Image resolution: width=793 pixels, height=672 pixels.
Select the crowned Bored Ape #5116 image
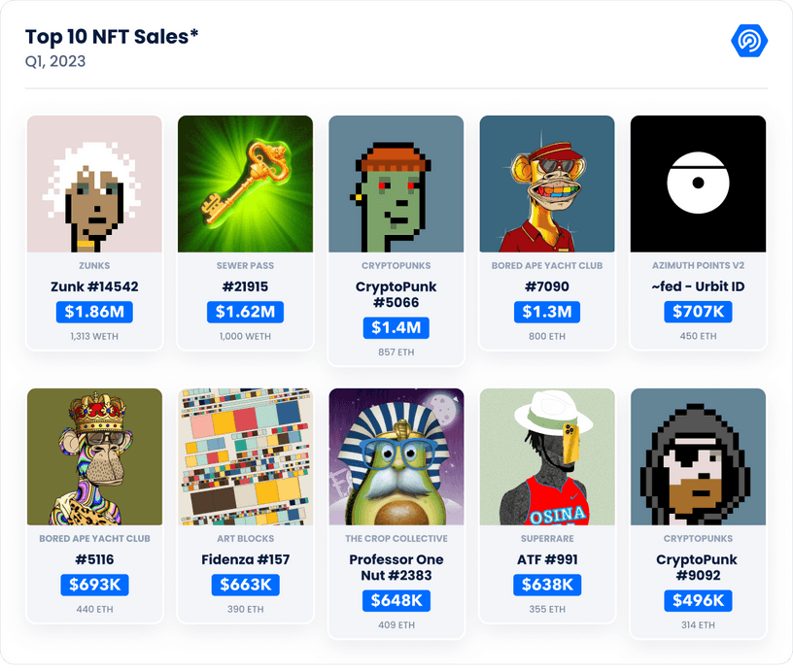pyautogui.click(x=94, y=456)
